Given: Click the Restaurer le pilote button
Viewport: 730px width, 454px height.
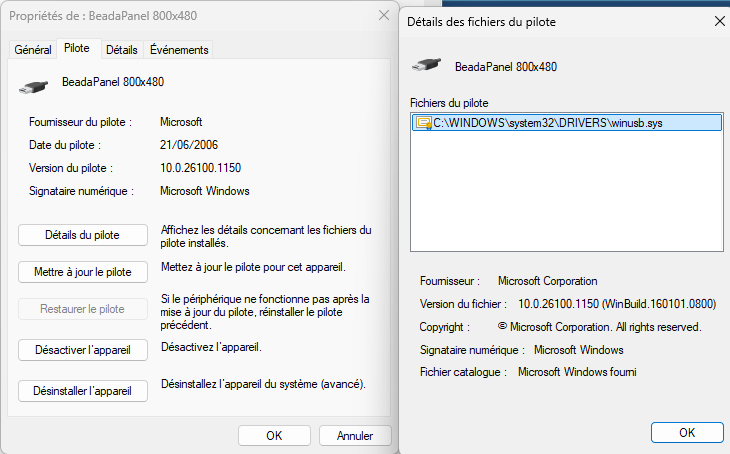Looking at the screenshot, I should click(83, 309).
